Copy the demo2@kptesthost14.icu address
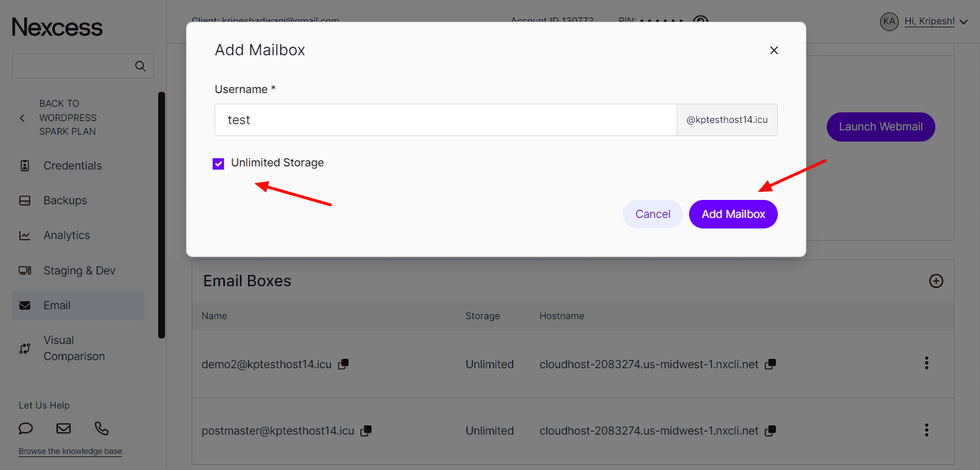 coord(343,364)
